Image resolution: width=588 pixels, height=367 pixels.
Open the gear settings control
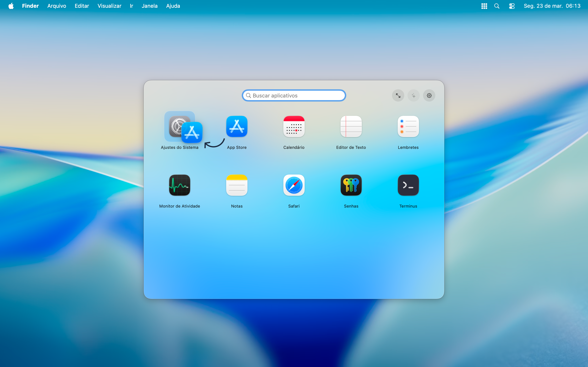pyautogui.click(x=429, y=95)
